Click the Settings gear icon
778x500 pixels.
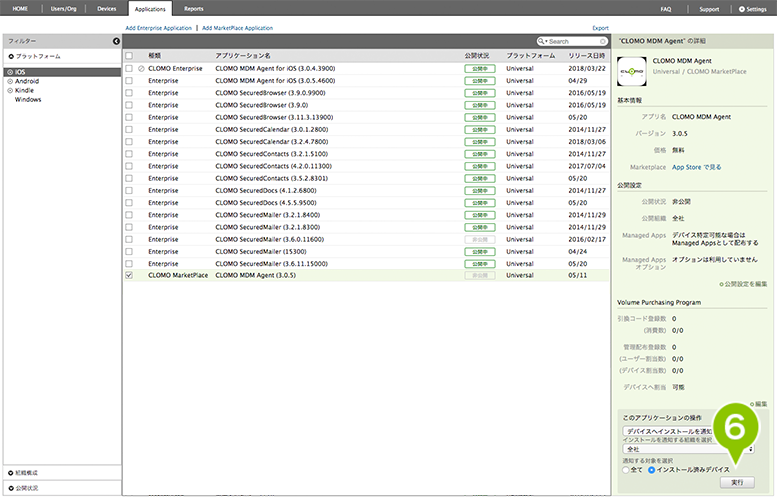pos(742,9)
